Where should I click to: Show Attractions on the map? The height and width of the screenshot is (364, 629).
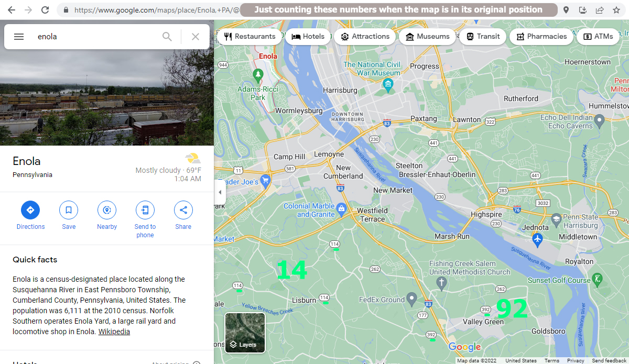365,37
